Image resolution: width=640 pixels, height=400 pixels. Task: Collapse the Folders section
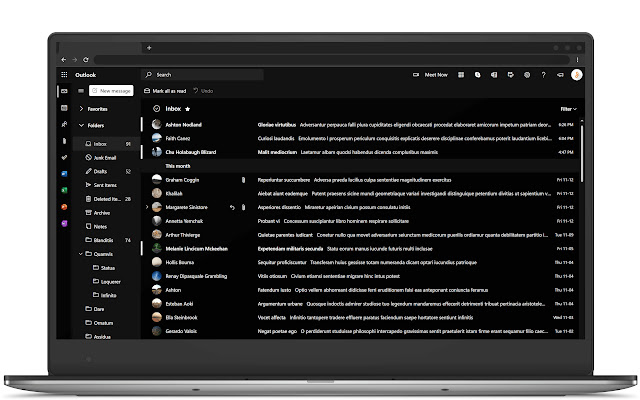tap(81, 125)
